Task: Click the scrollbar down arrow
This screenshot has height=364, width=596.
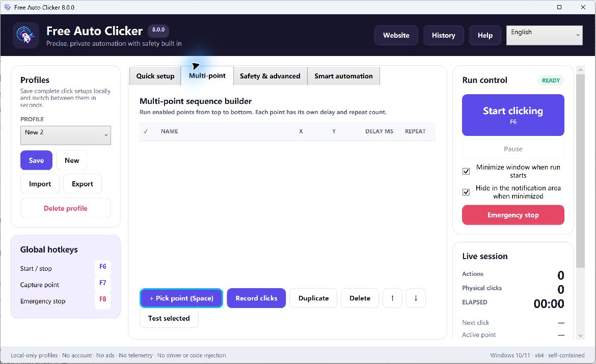Action: click(x=580, y=335)
